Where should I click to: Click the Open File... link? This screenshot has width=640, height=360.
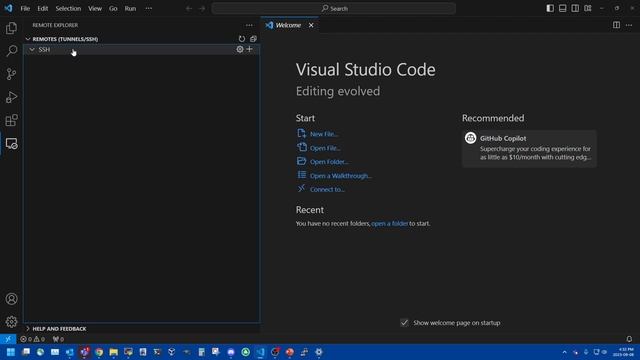click(325, 148)
